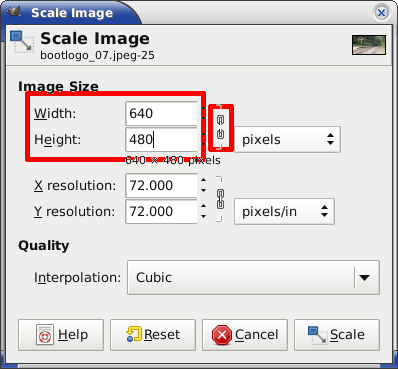Click the bootlogo image preview thumbnail
Image resolution: width=398 pixels, height=369 pixels.
click(369, 45)
